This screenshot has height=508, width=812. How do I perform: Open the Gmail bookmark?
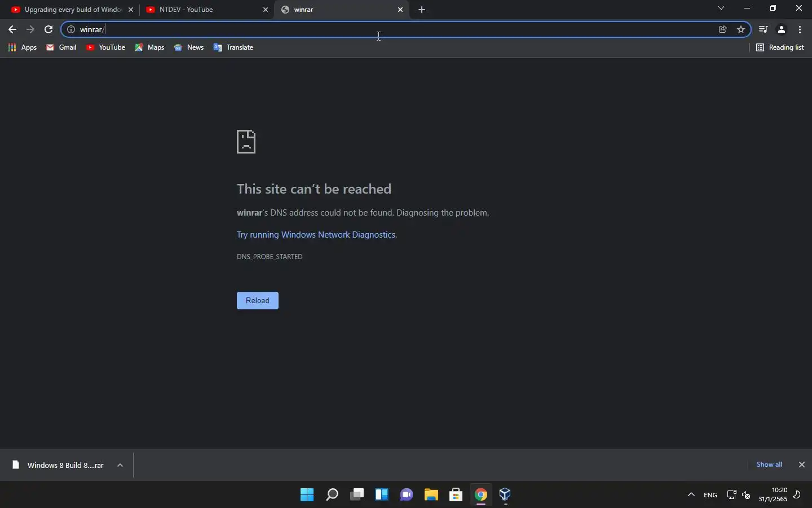pyautogui.click(x=61, y=48)
